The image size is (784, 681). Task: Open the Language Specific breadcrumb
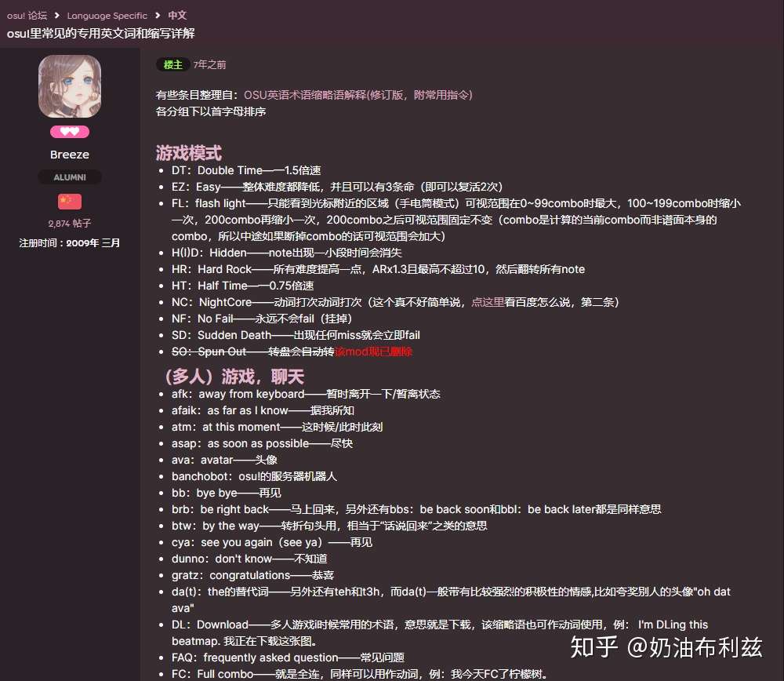point(107,16)
